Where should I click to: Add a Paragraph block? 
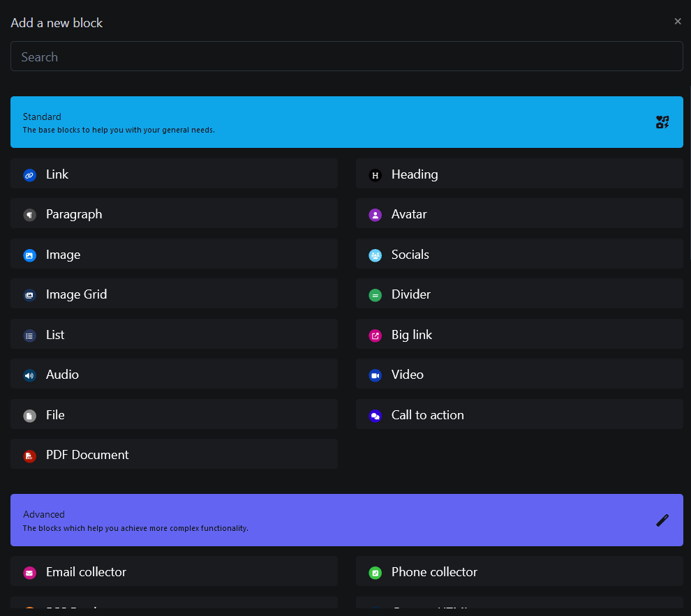coord(174,214)
